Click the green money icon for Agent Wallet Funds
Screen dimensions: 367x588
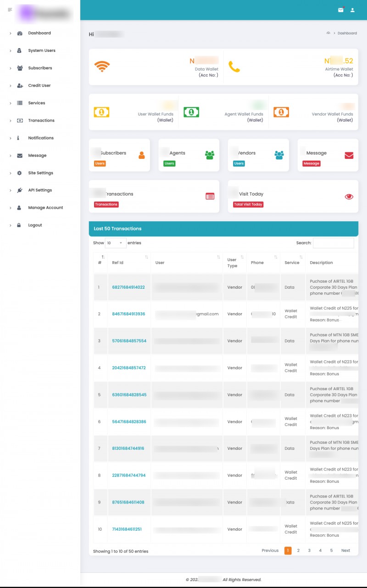191,112
